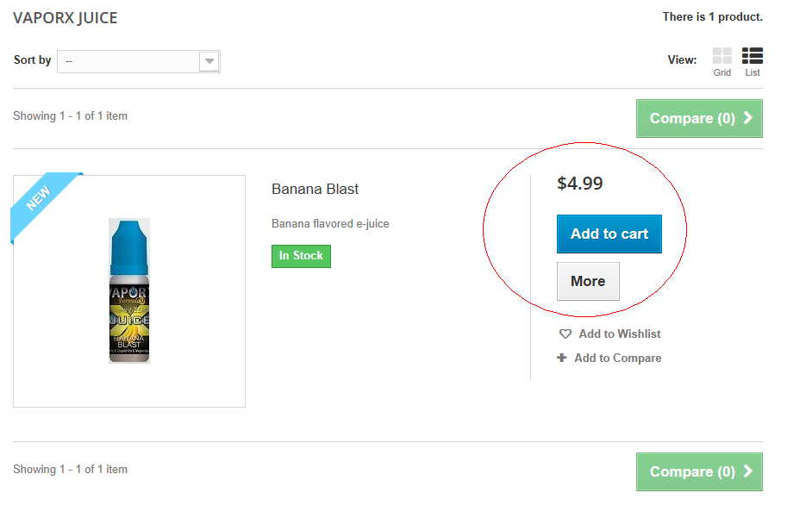Click the Add to Wishlist link text
This screenshot has height=524, width=812.
pyautogui.click(x=619, y=334)
